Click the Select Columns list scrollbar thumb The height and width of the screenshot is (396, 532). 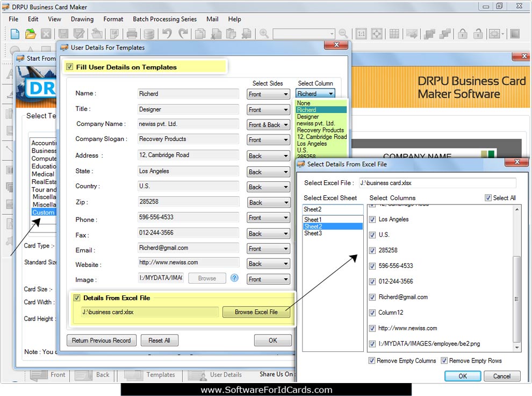point(516,299)
